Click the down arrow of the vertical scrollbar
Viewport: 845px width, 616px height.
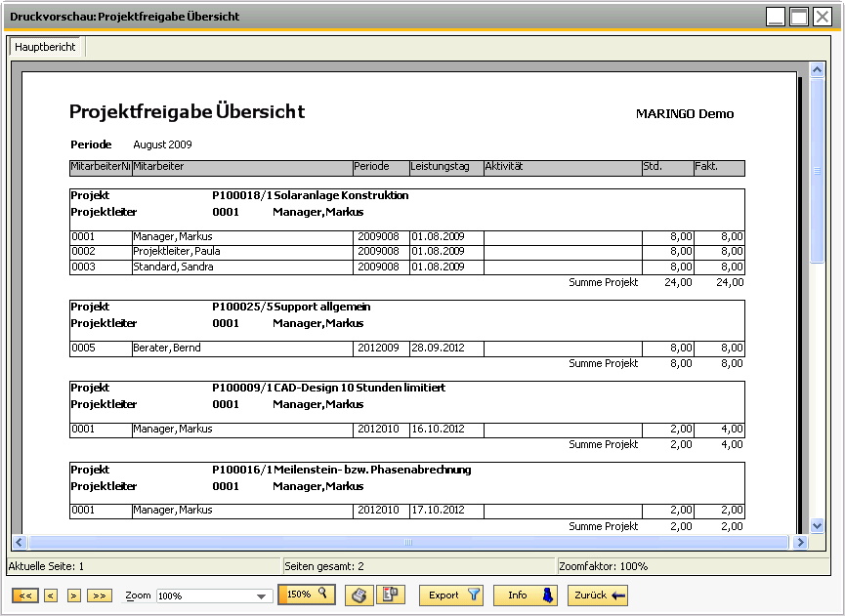click(817, 523)
